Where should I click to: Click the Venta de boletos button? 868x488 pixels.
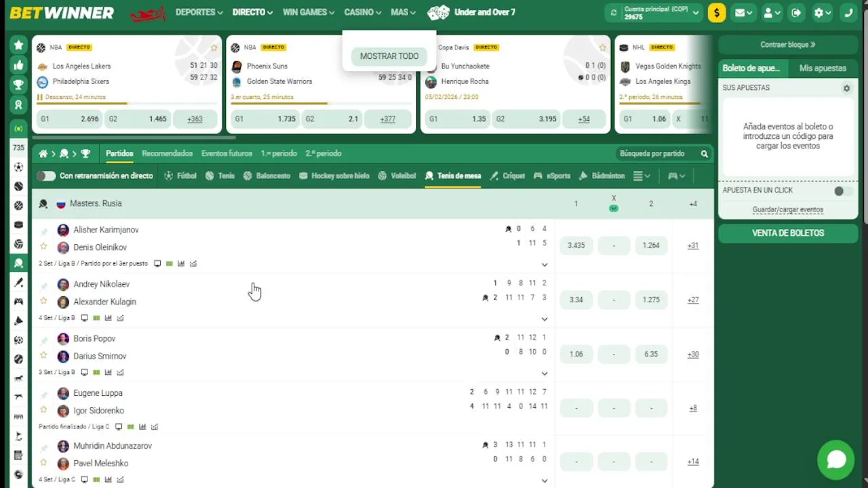tap(788, 233)
